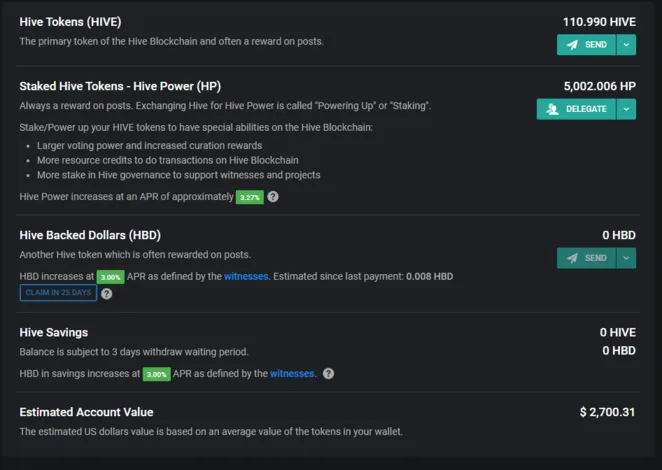Viewport: 662px width, 470px height.
Task: Click the help icon after savings witnesses link
Action: [328, 374]
